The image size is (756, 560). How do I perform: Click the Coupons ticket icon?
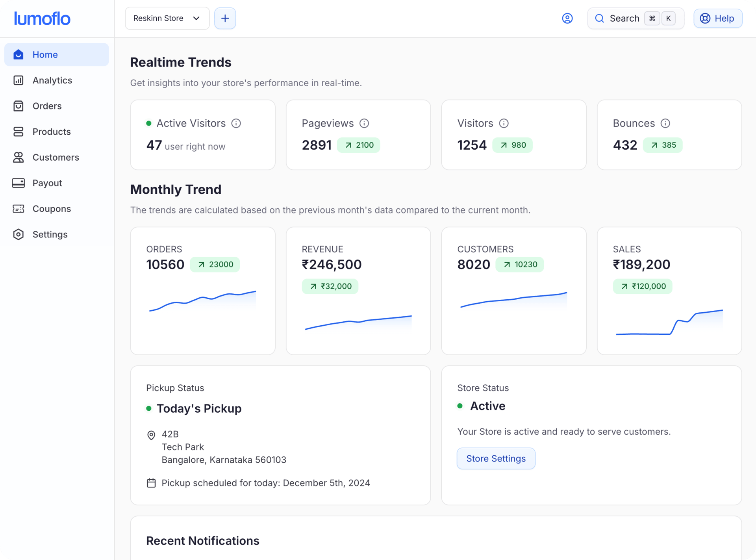[19, 209]
